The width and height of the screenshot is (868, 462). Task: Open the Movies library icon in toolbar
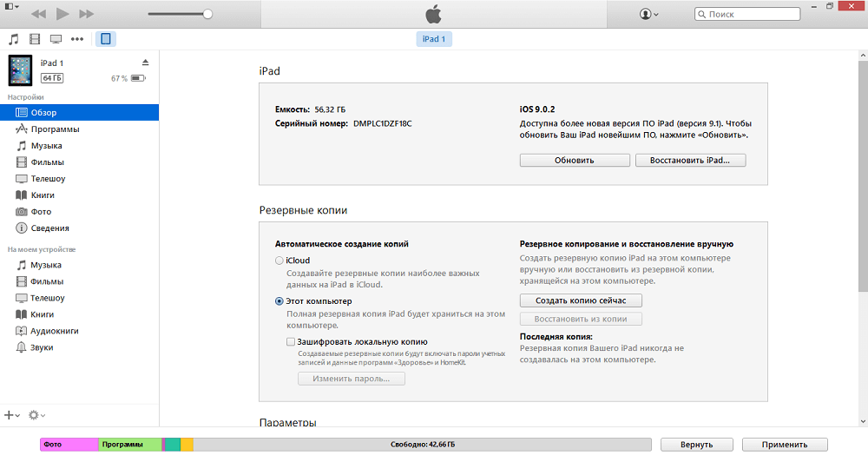pos(35,39)
